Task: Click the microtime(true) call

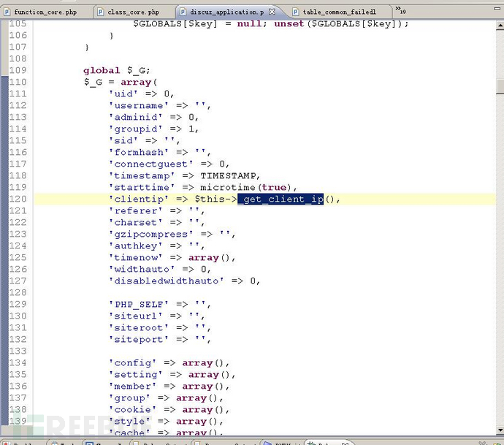Action: (x=245, y=187)
